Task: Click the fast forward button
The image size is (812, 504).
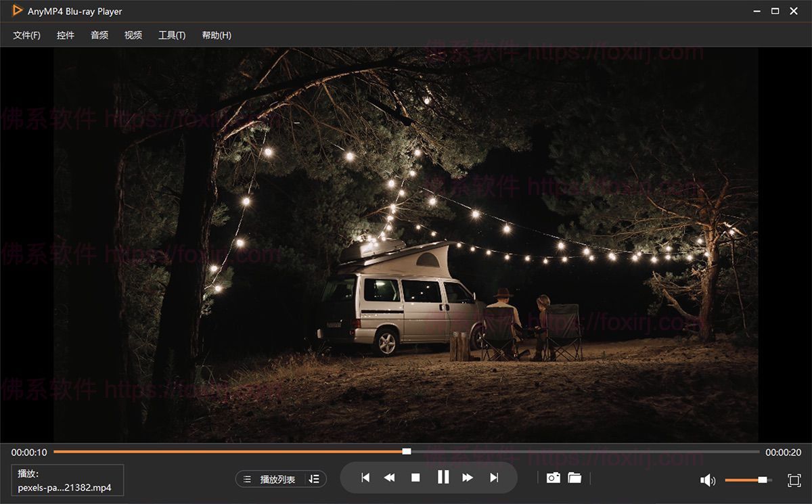Action: point(468,478)
